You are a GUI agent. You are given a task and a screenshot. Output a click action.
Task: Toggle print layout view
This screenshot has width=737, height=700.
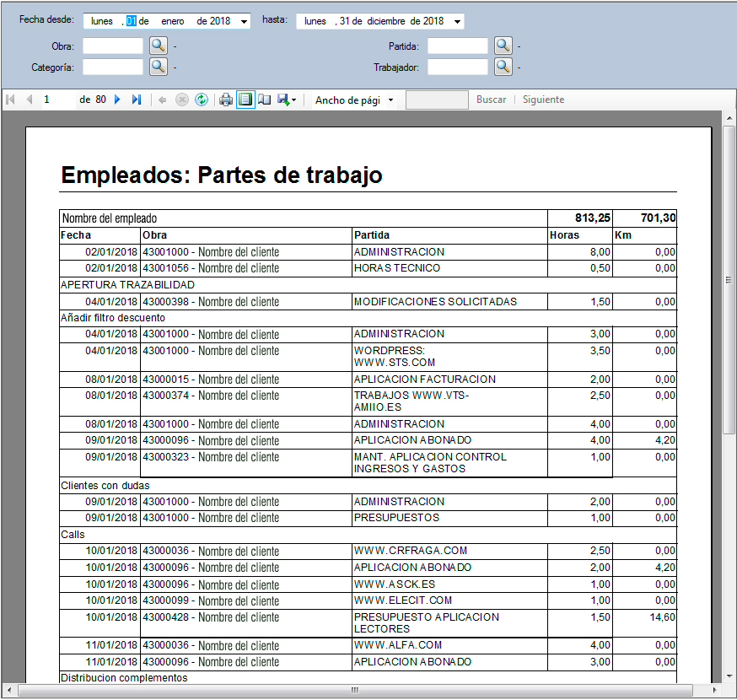(x=245, y=100)
